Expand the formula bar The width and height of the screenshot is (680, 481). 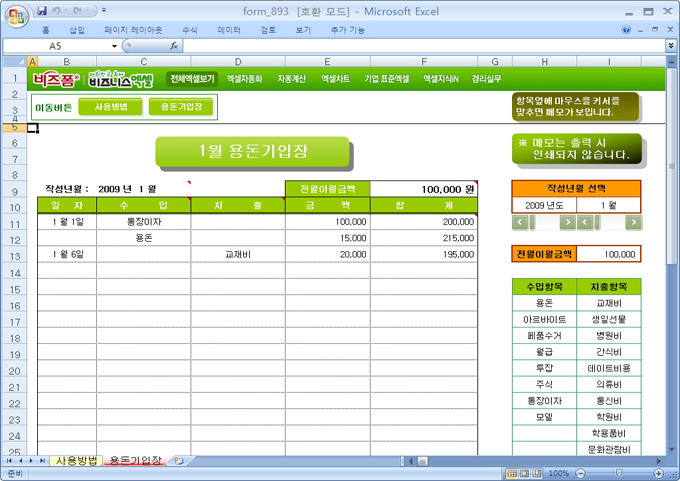pos(670,46)
